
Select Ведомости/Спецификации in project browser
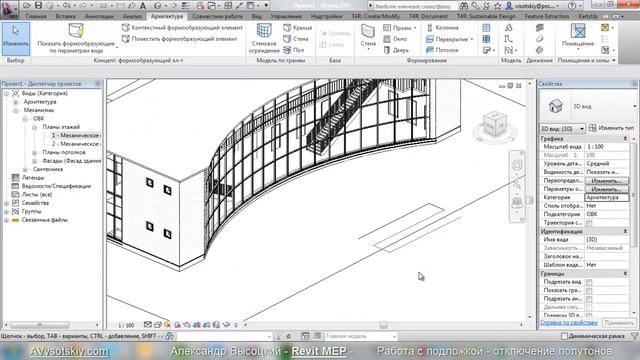click(x=56, y=186)
